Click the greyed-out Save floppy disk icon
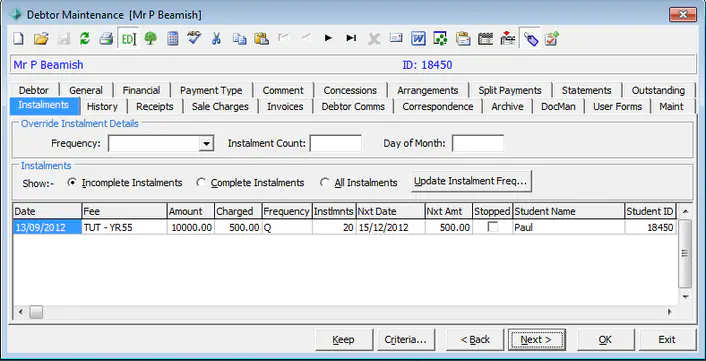This screenshot has width=706, height=361. [63, 39]
